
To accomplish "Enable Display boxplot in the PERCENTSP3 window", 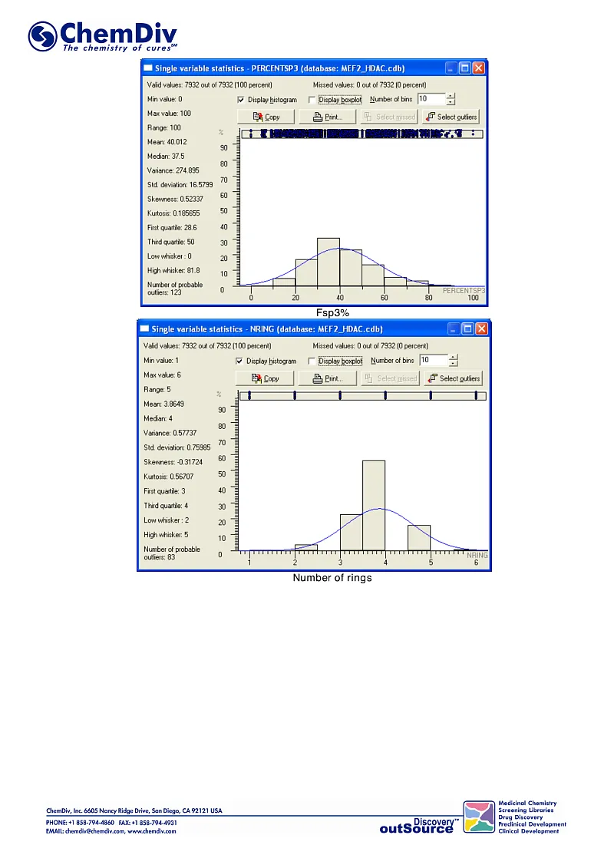I will [312, 100].
